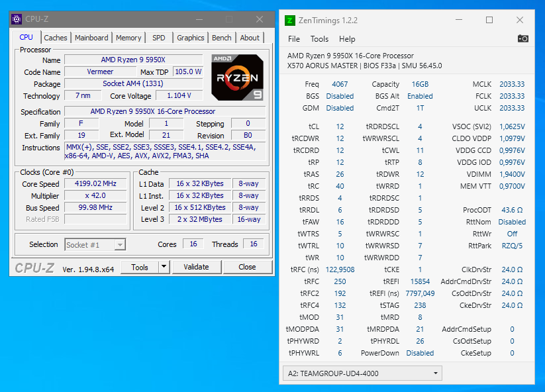Click the Core Voltage value 1.104 V
This screenshot has width=545, height=392.
[x=179, y=95]
